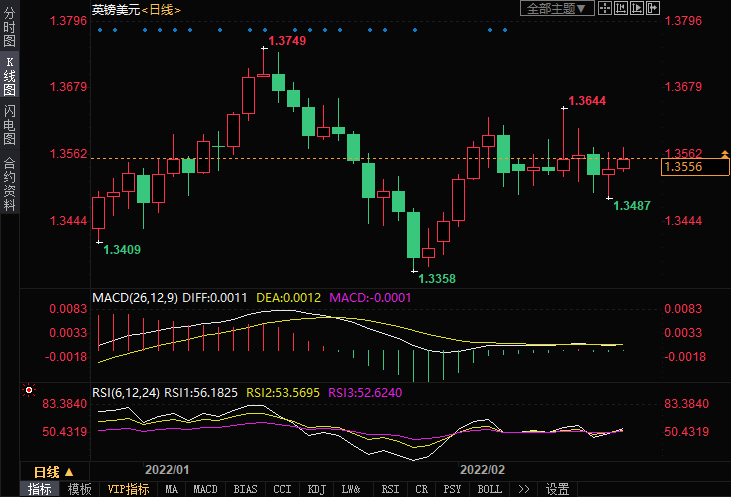Click the small target icon left of RSI panel
Viewport: 731px width, 497px height.
29,392
